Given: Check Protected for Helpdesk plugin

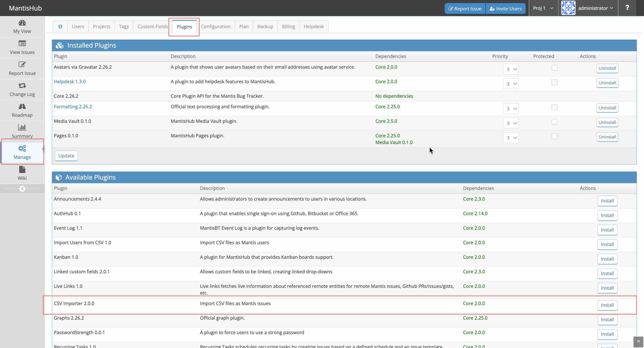Looking at the screenshot, I should (x=554, y=82).
